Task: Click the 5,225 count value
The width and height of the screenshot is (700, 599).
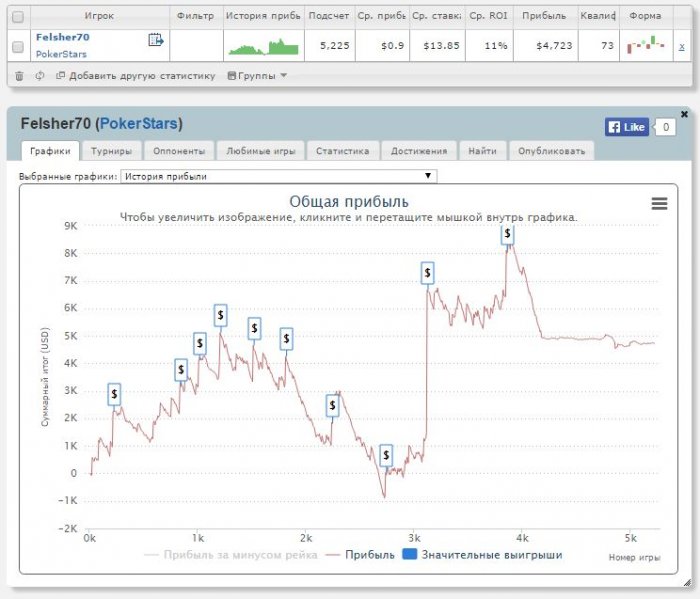Action: point(335,46)
